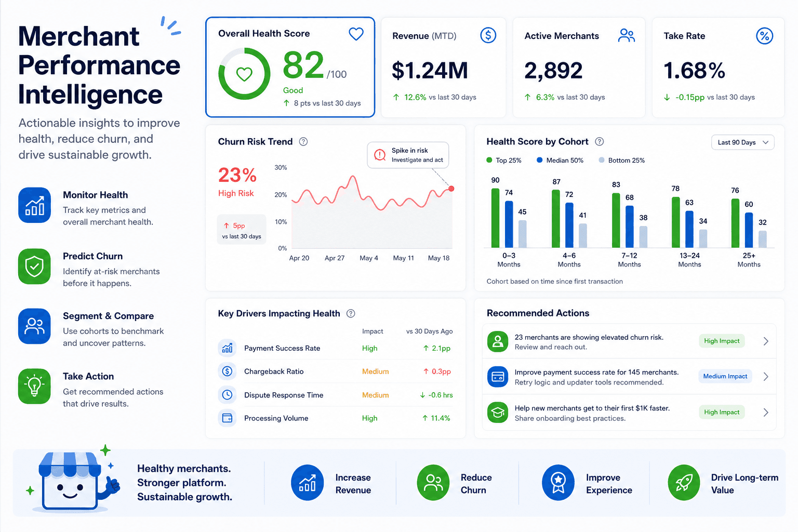Expand the help new merchants action chevron
This screenshot has height=532, width=798.
[766, 413]
